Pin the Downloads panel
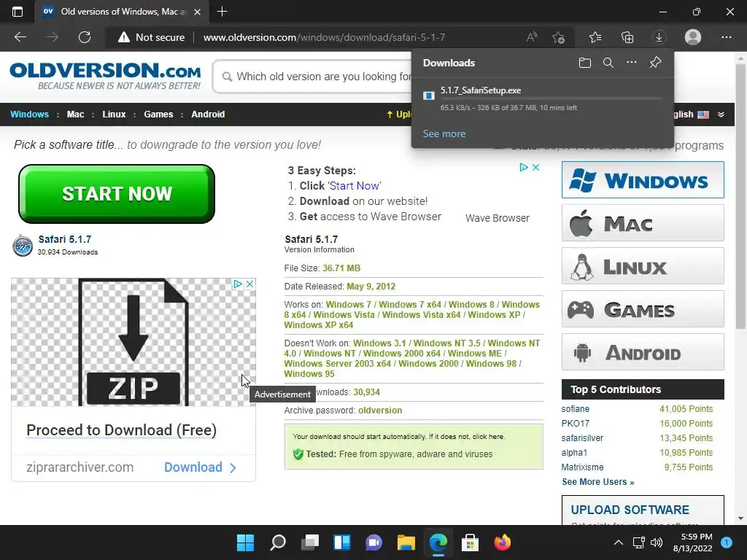 (655, 63)
